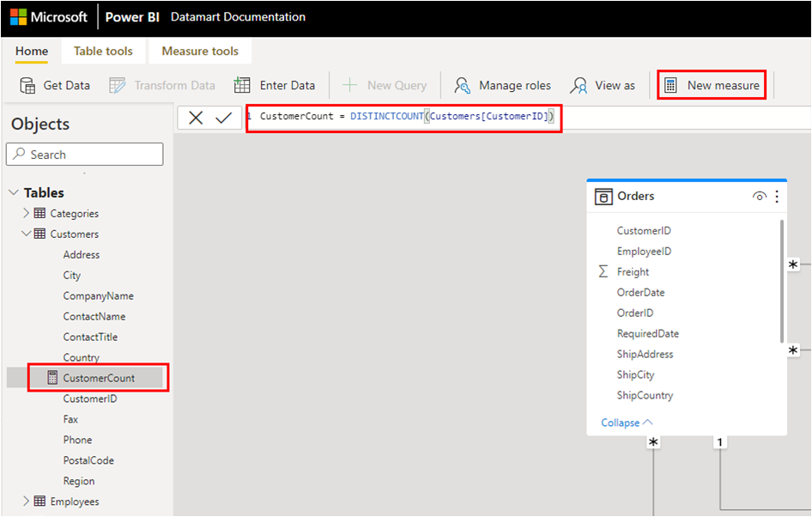Click the Power BI title link
The height and width of the screenshot is (517, 812).
pos(132,17)
